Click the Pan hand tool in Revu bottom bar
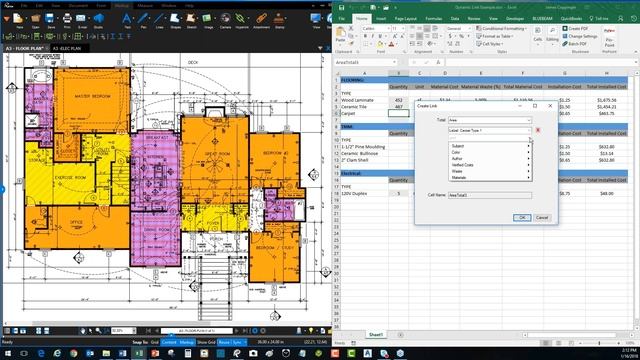The width and height of the screenshot is (640, 360). tap(83, 331)
